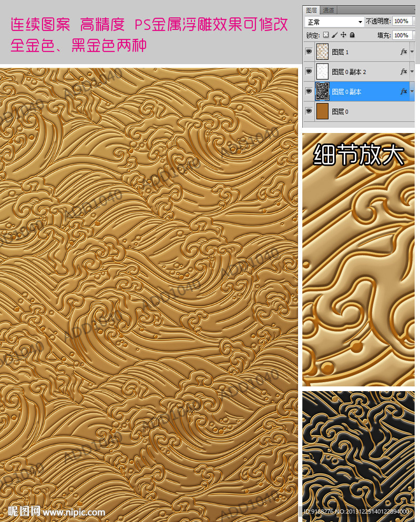Click the 填充 fill 100% field
Viewport: 420px width, 522px height.
[x=402, y=35]
